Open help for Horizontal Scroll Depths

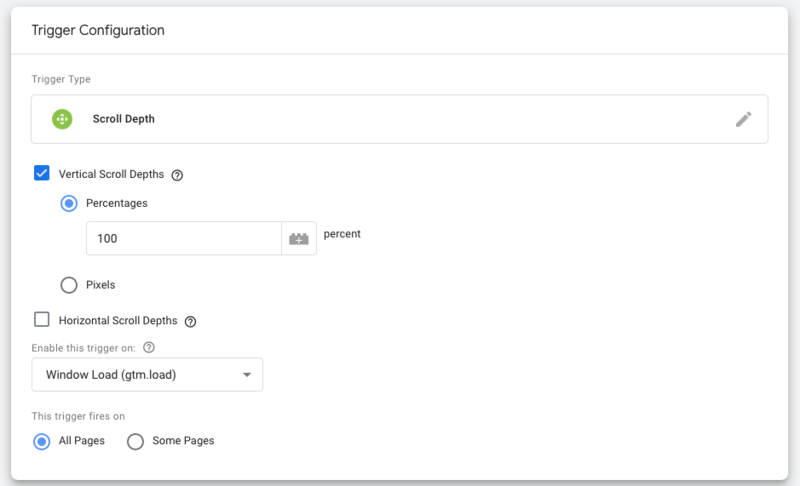click(x=190, y=322)
